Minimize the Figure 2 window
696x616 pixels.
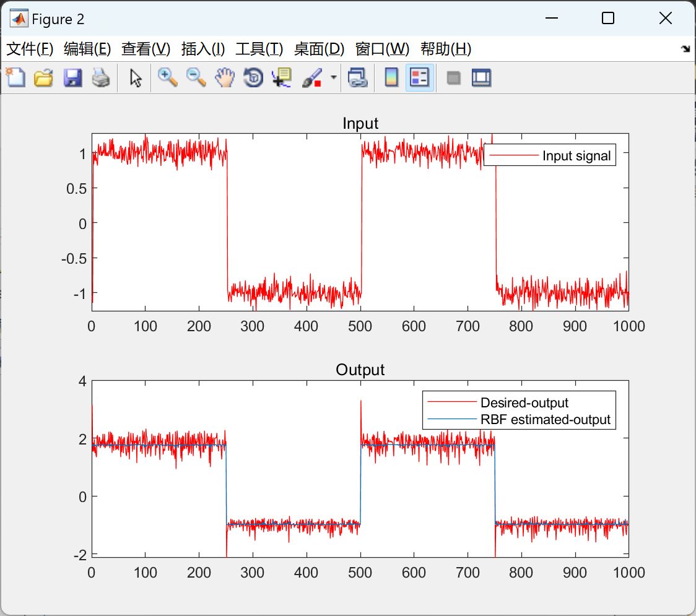click(551, 18)
